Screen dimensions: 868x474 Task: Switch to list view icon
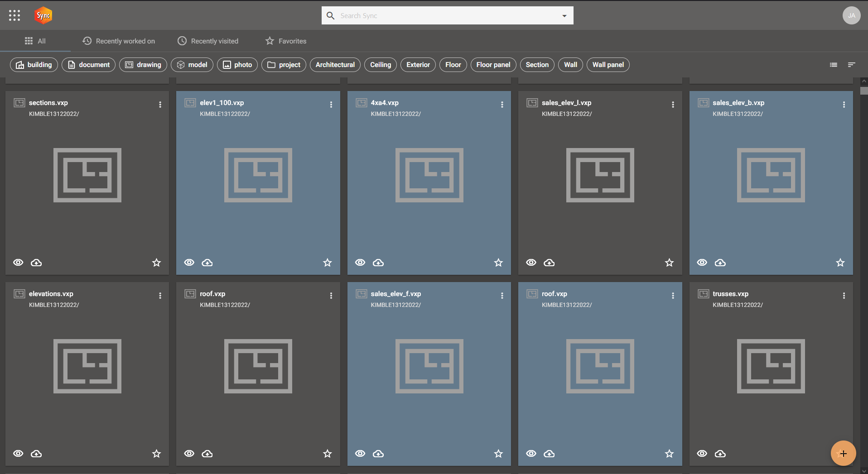pyautogui.click(x=833, y=65)
